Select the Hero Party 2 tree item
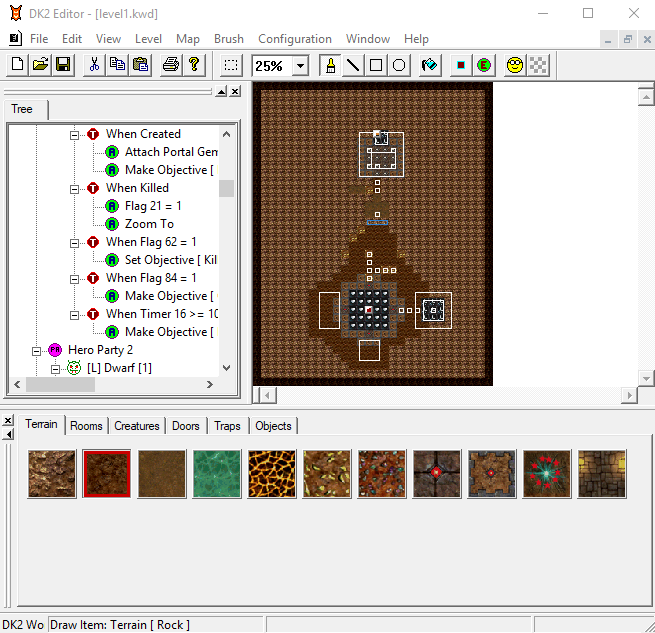This screenshot has height=633, width=655. [x=100, y=350]
